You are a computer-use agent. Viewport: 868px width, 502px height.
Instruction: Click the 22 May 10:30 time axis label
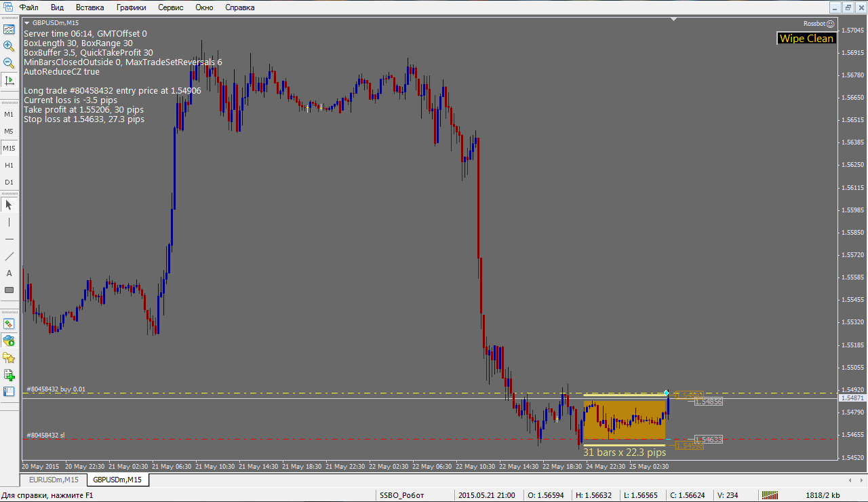477,466
